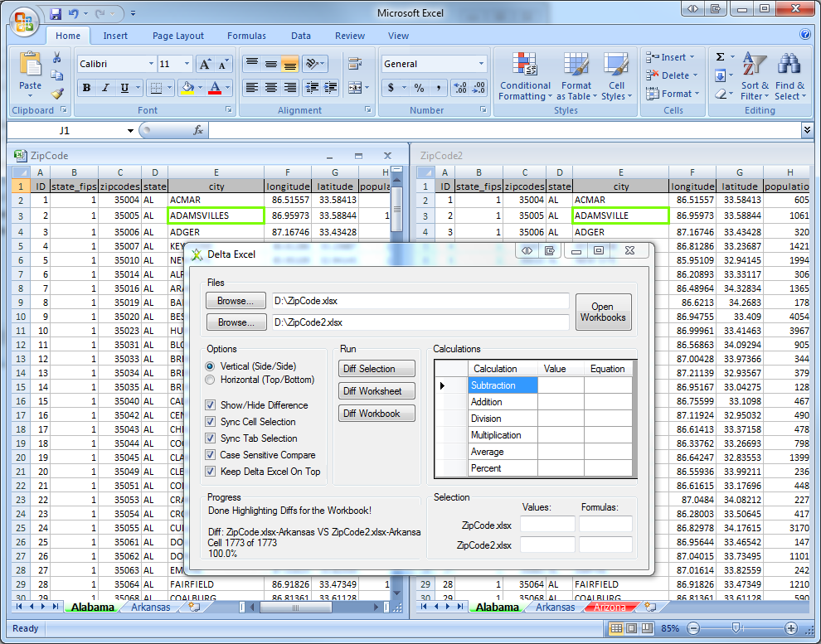This screenshot has width=821, height=644.
Task: Uncheck Keep Delta Excel On Top
Action: pos(210,472)
